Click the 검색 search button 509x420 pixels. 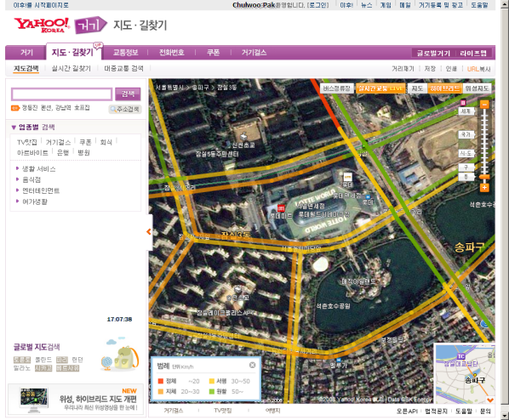[x=128, y=94]
